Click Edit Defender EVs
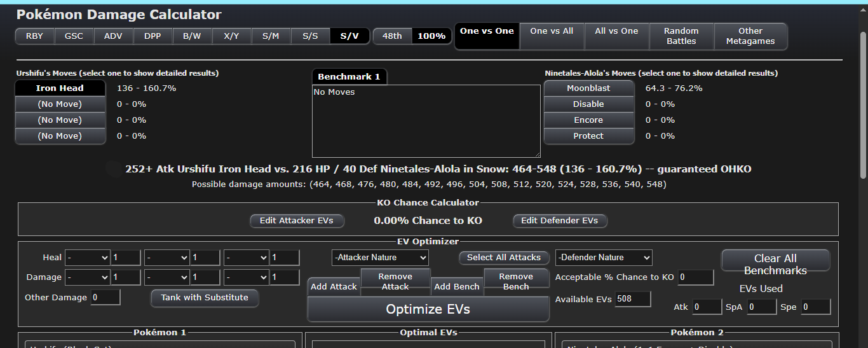Viewport: 868px width, 348px height. (559, 221)
